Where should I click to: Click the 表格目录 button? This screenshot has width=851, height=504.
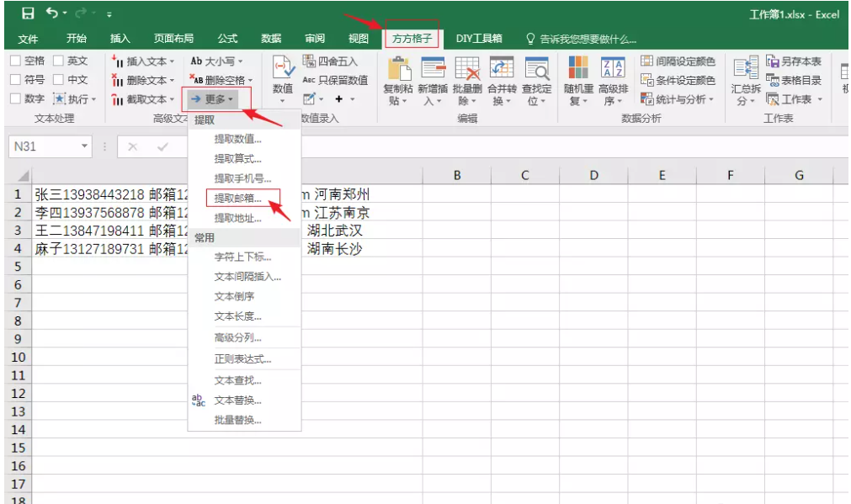pyautogui.click(x=794, y=80)
